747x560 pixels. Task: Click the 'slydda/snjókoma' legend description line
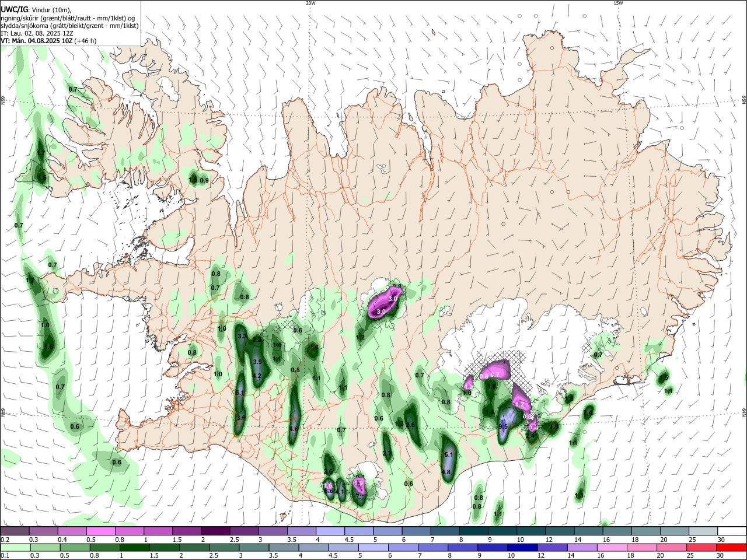tap(69, 26)
